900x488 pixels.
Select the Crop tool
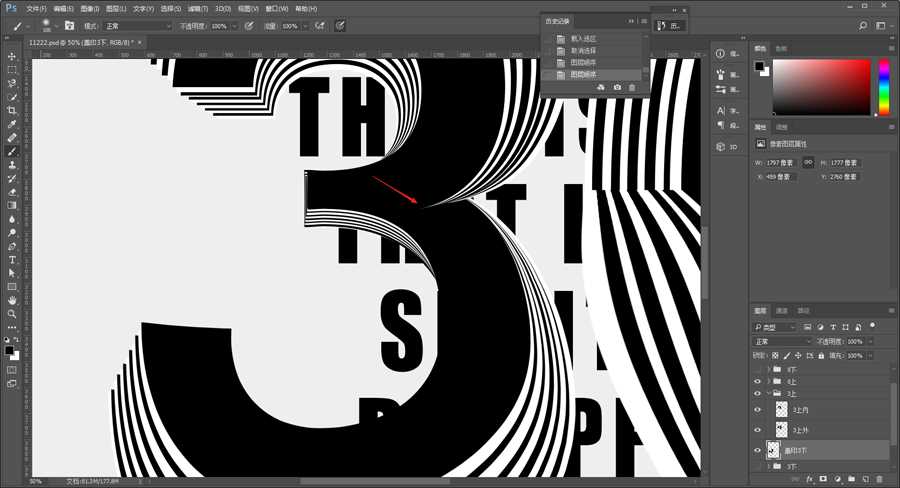[x=12, y=110]
